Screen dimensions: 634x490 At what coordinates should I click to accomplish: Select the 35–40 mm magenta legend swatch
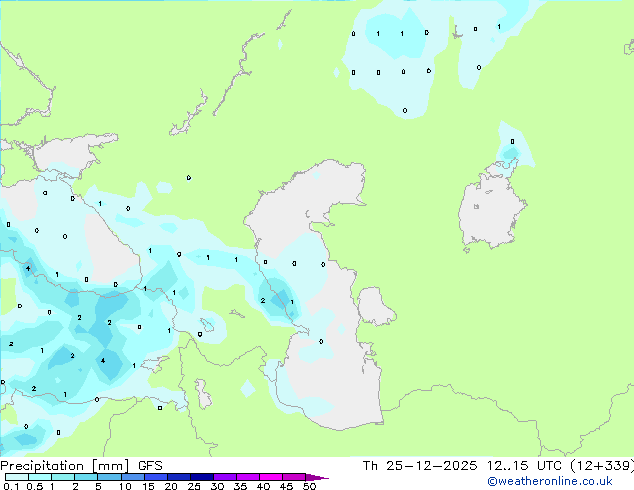[x=247, y=477]
